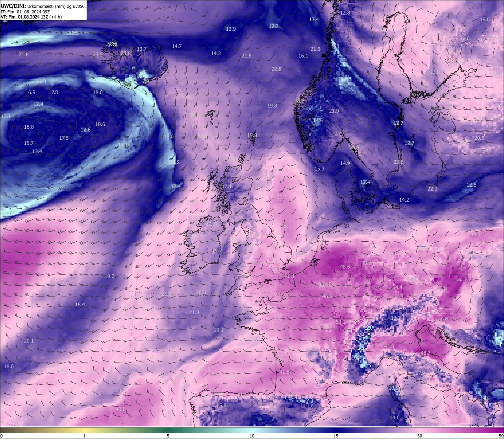The width and height of the screenshot is (504, 439).
Task: Click the colorbar tick label 1
Action: (x=84, y=436)
